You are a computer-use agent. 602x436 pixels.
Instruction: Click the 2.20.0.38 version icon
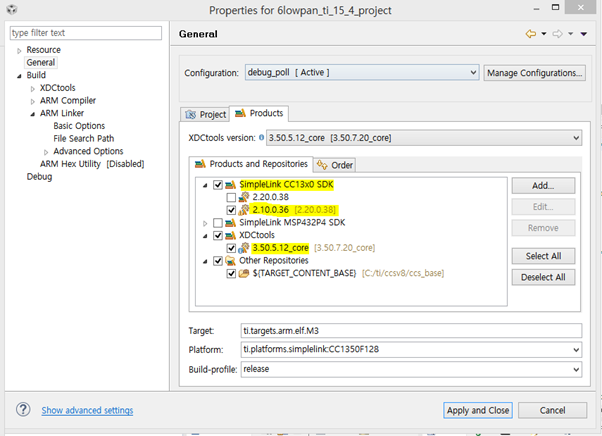244,197
